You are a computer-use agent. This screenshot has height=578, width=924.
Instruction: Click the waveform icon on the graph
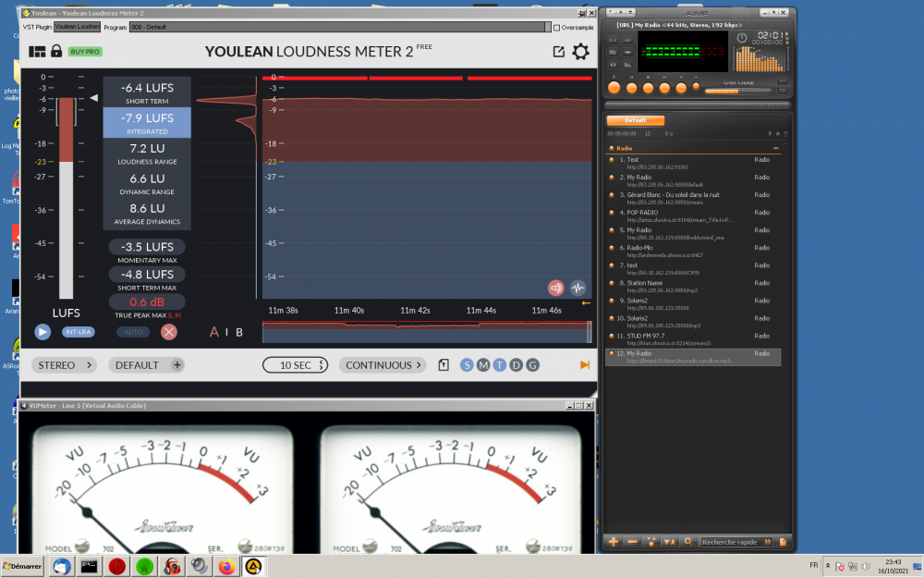pyautogui.click(x=578, y=288)
